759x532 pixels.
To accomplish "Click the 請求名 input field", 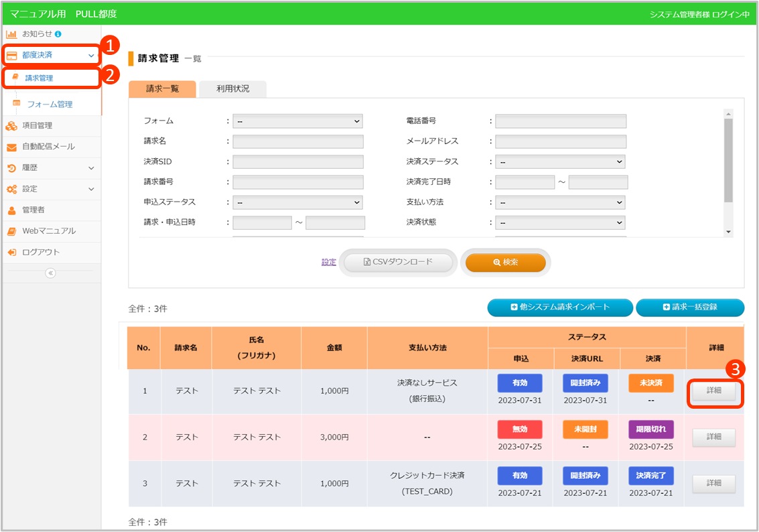I will [x=298, y=141].
